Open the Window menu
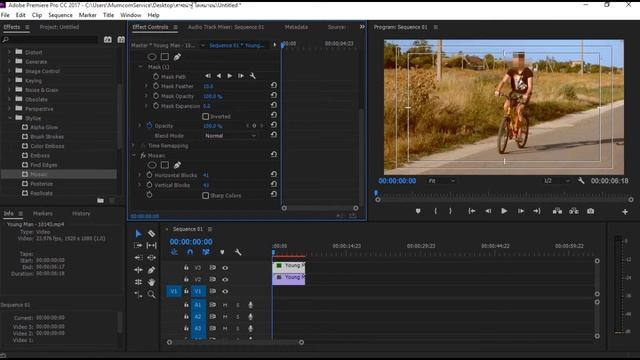Screen dimensions: 640x360 point(131,15)
